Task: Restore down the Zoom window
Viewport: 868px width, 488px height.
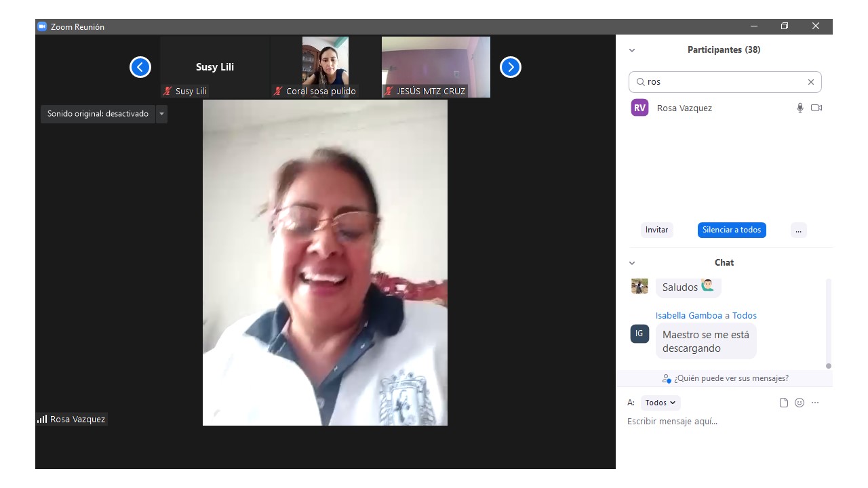Action: pyautogui.click(x=785, y=26)
